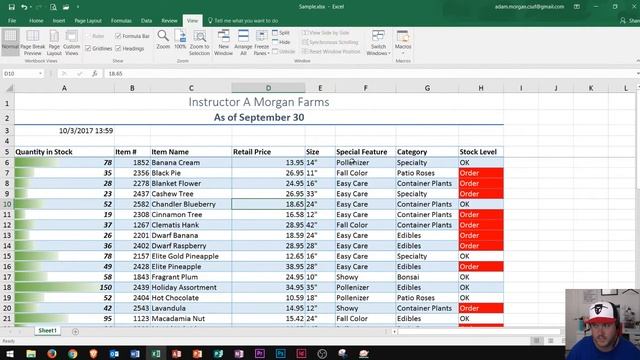Image resolution: width=640 pixels, height=360 pixels.
Task: Click Arrange All windows
Action: point(243,42)
